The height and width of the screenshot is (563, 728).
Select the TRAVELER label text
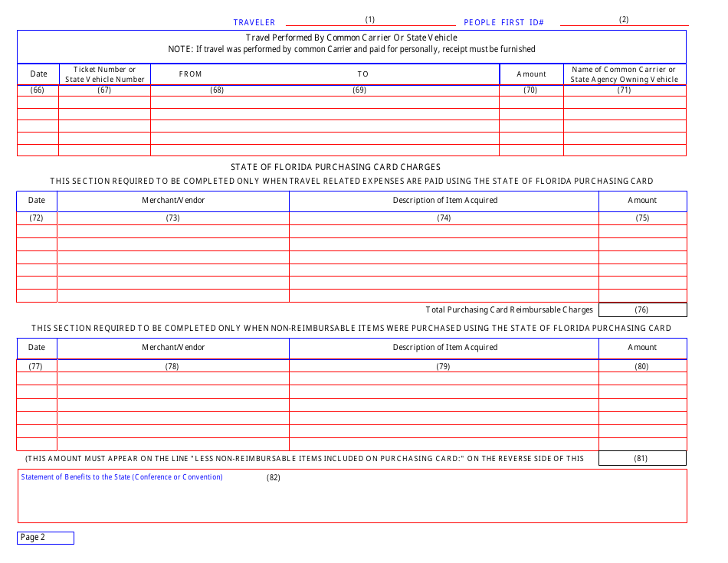pyautogui.click(x=254, y=22)
